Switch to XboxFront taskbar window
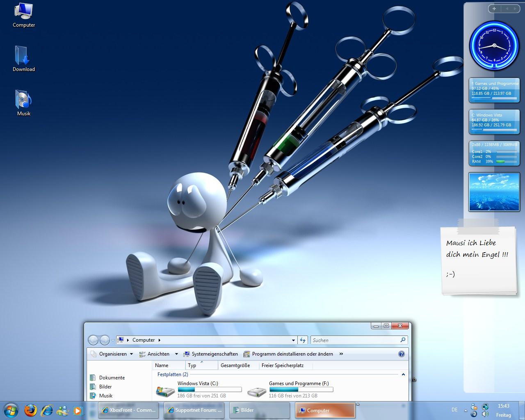Screen dimensions: 525x420 (128, 410)
